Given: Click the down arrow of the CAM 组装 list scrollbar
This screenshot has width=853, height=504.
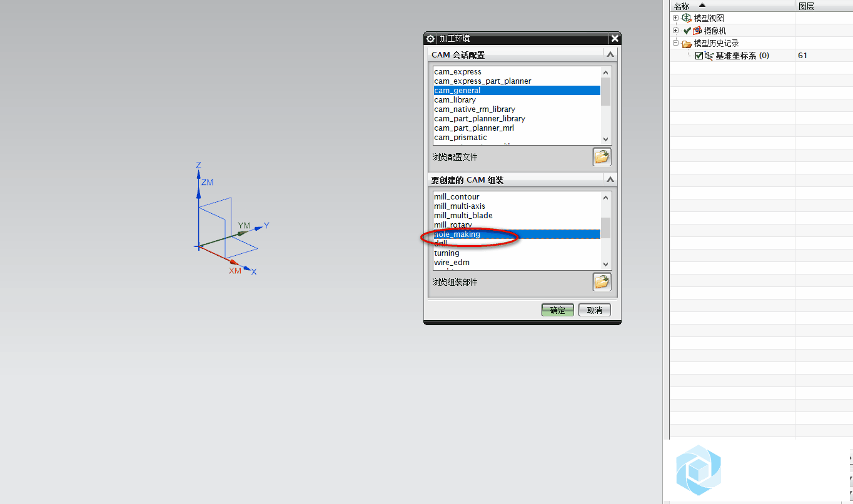Looking at the screenshot, I should [605, 265].
